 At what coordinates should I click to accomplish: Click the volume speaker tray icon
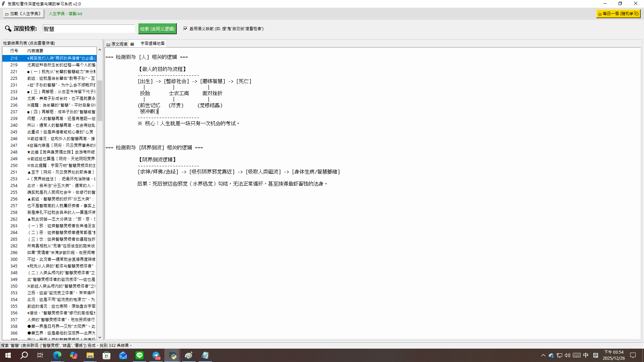[567, 355]
